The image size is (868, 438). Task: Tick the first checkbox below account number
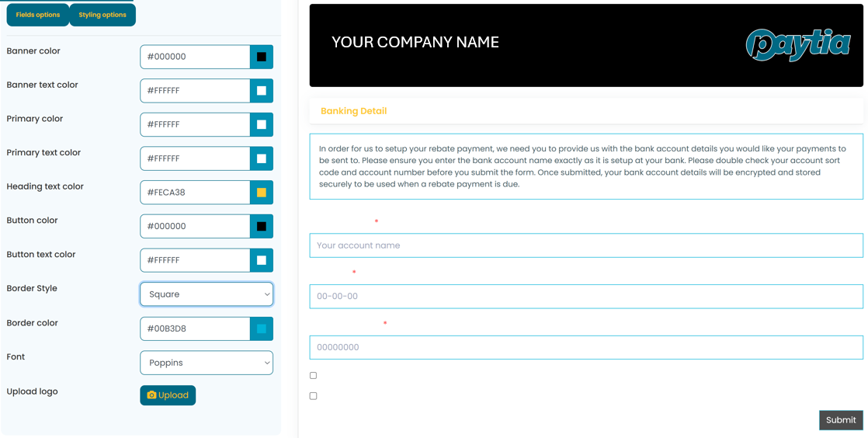click(x=314, y=375)
